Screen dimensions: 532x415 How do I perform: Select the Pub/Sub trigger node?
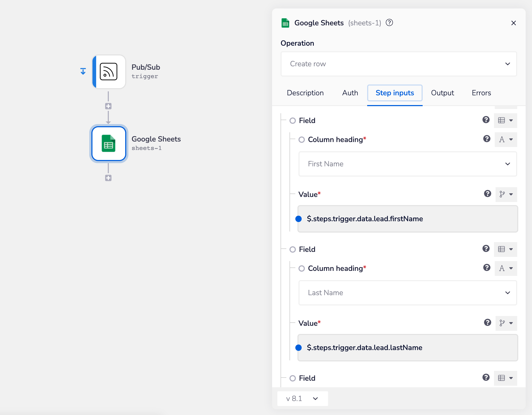coord(109,72)
